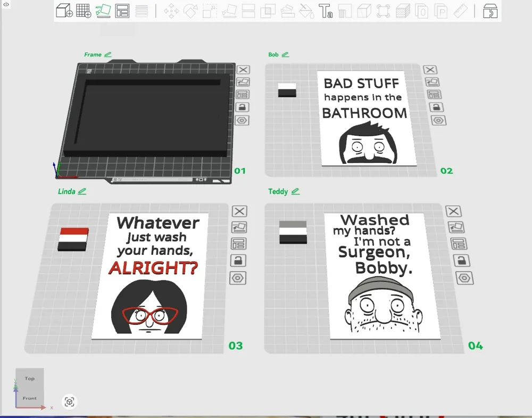Click the Teddy plate name label

pyautogui.click(x=278, y=191)
